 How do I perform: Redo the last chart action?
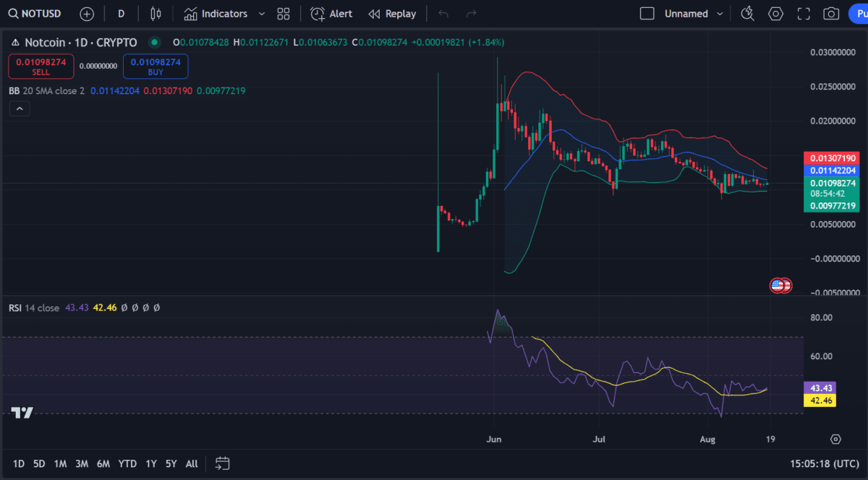471,14
